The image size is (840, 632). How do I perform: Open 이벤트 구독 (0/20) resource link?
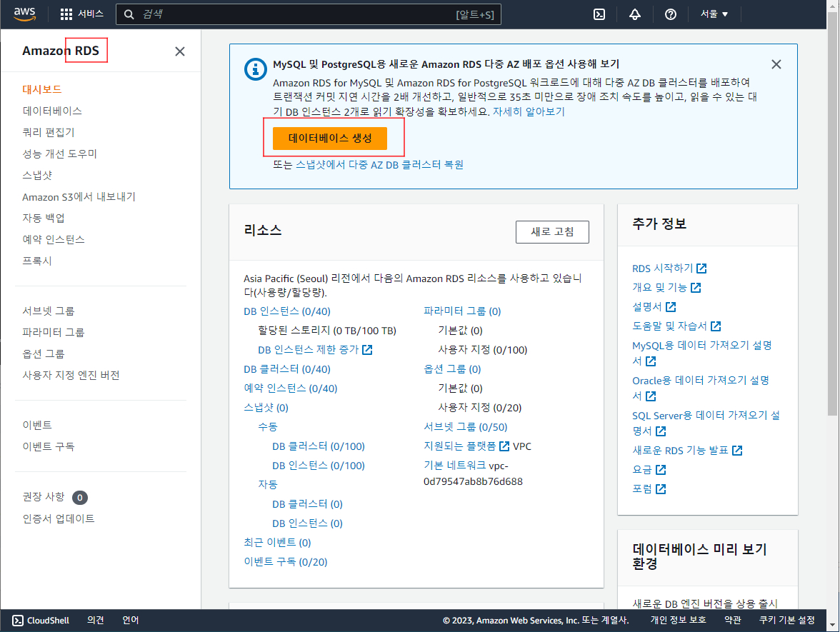tap(286, 562)
